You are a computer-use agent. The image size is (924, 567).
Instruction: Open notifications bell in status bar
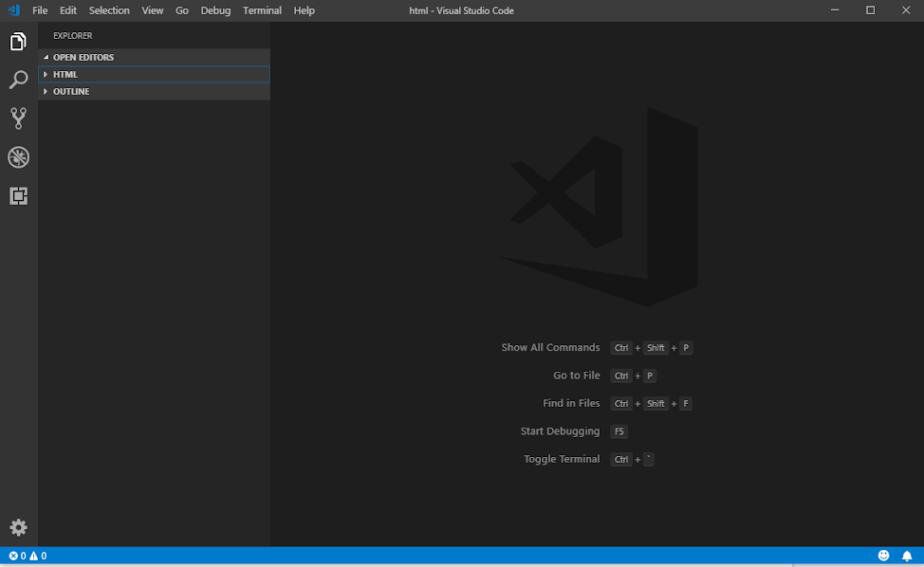point(907,556)
